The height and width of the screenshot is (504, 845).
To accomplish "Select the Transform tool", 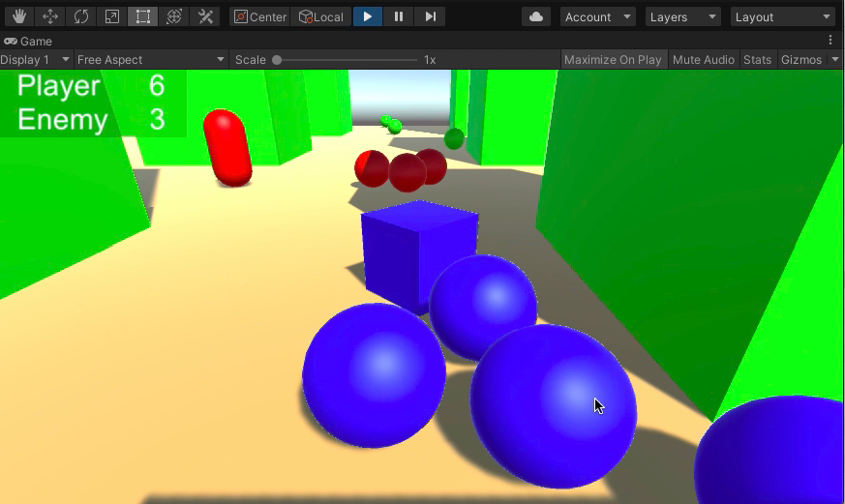I will (x=174, y=16).
